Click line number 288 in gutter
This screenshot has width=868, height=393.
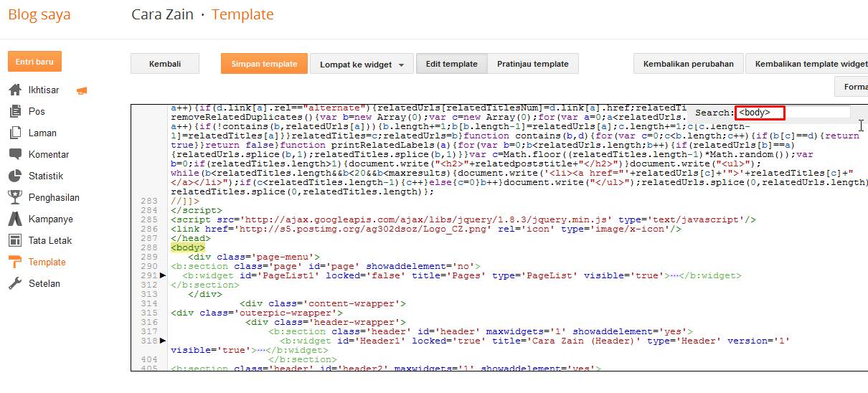tap(149, 247)
